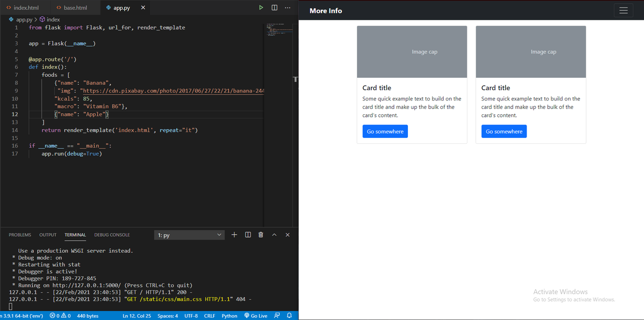Open notifications bell in status bar
644x320 pixels.
point(289,316)
